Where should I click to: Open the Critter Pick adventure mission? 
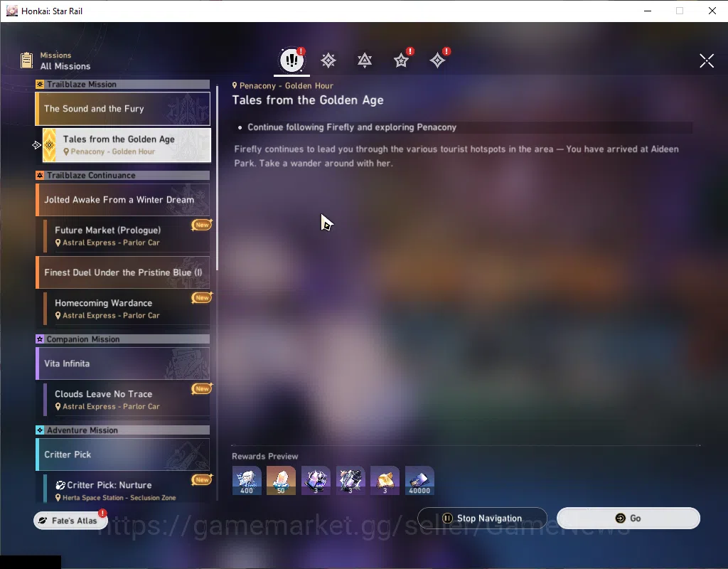tap(122, 454)
